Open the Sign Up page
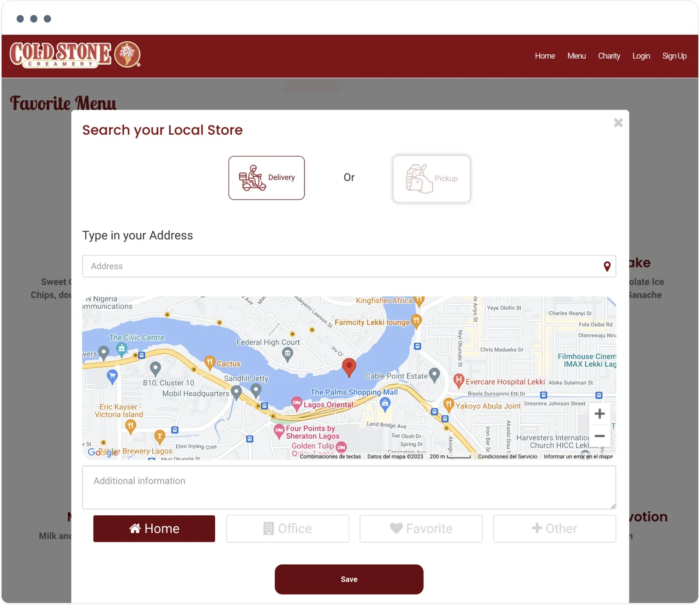Viewport: 700px width, 605px height. point(674,56)
